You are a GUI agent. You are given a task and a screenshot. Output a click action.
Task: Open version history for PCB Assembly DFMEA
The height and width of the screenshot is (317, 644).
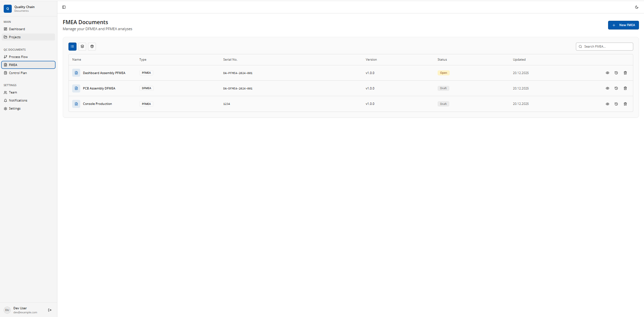pyautogui.click(x=616, y=88)
